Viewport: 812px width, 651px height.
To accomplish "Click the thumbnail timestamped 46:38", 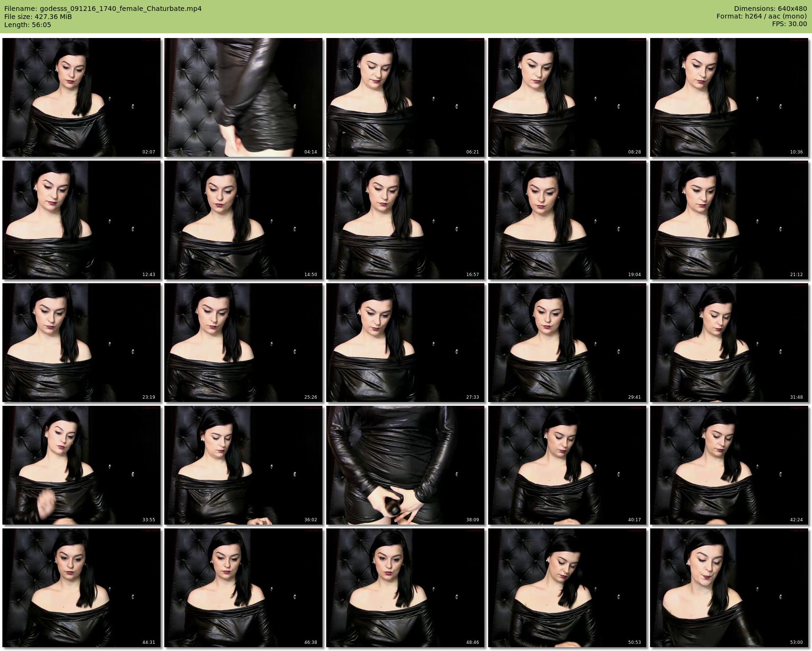I will [243, 588].
